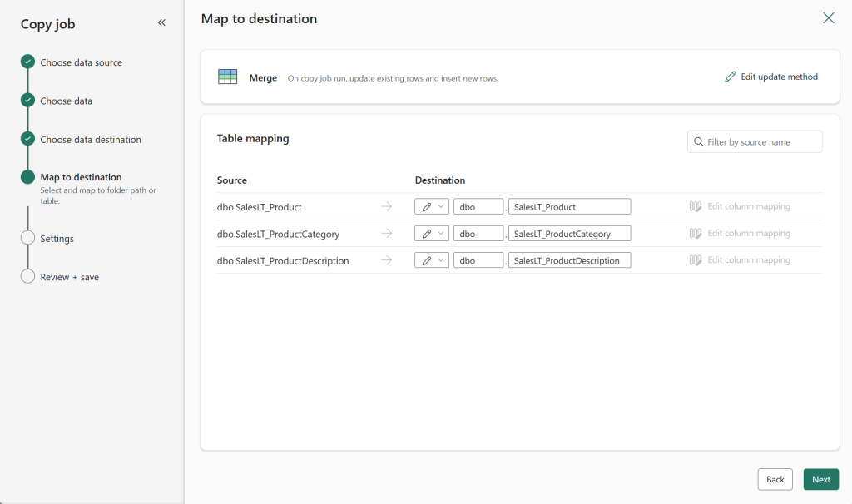The height and width of the screenshot is (504, 852).
Task: Click the Merge table icon
Action: click(227, 77)
